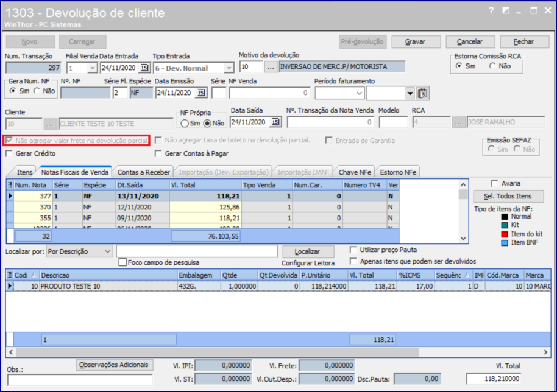This screenshot has width=557, height=392.
Task: Click the search text field beside Localizar
Action: tap(197, 251)
